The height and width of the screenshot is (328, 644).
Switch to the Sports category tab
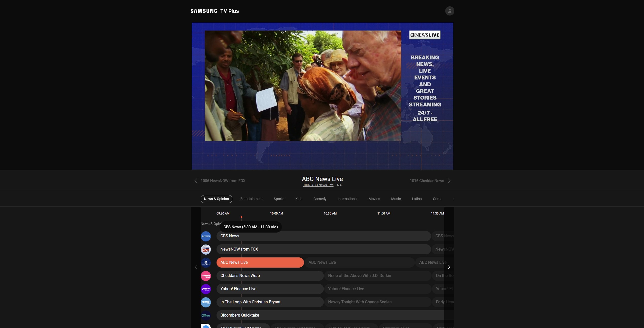tap(279, 199)
